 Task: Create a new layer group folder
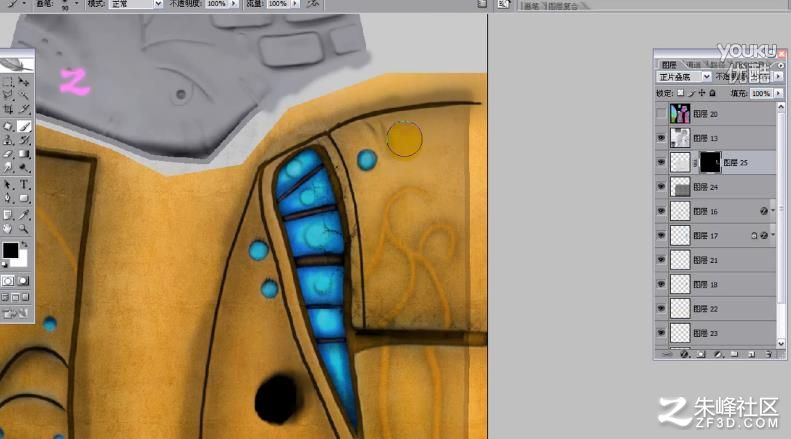[734, 355]
